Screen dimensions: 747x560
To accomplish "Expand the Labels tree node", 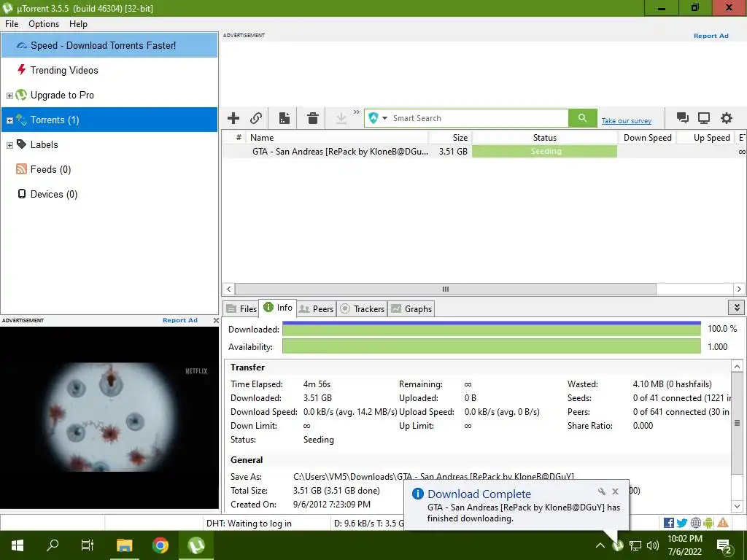I will [9, 145].
